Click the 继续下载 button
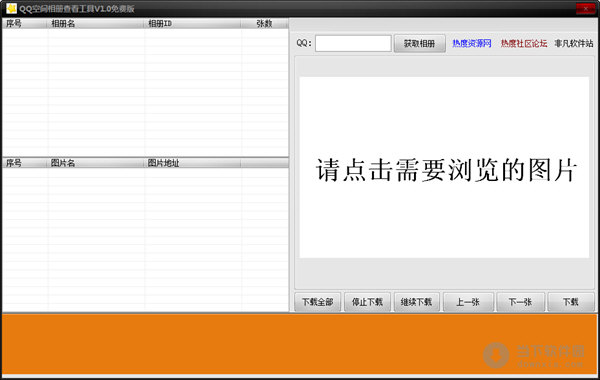 416,302
